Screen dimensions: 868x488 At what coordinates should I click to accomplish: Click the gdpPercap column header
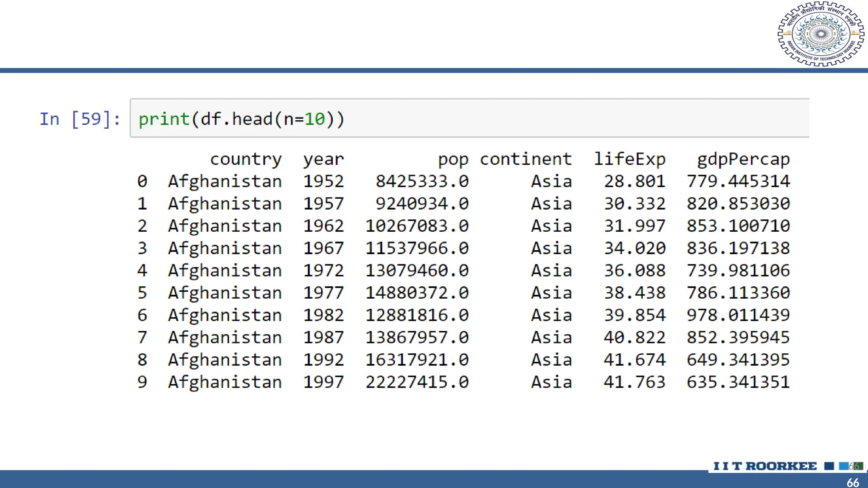[743, 159]
